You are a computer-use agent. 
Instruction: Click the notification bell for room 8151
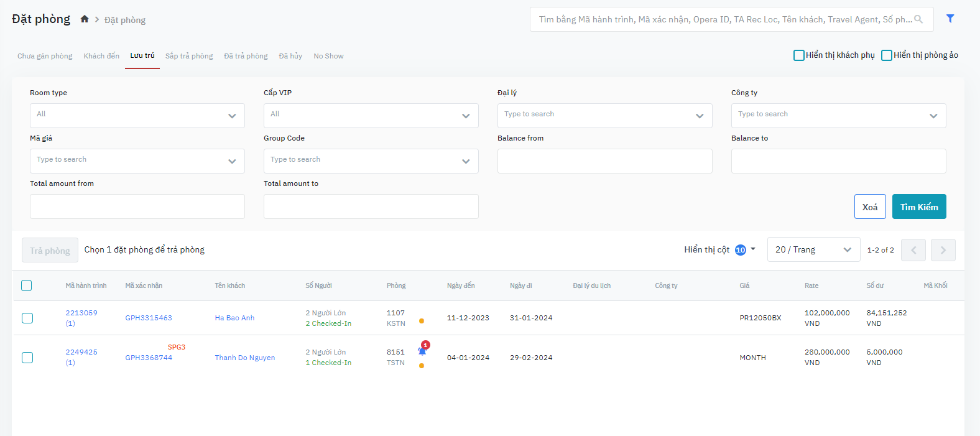[x=422, y=351]
